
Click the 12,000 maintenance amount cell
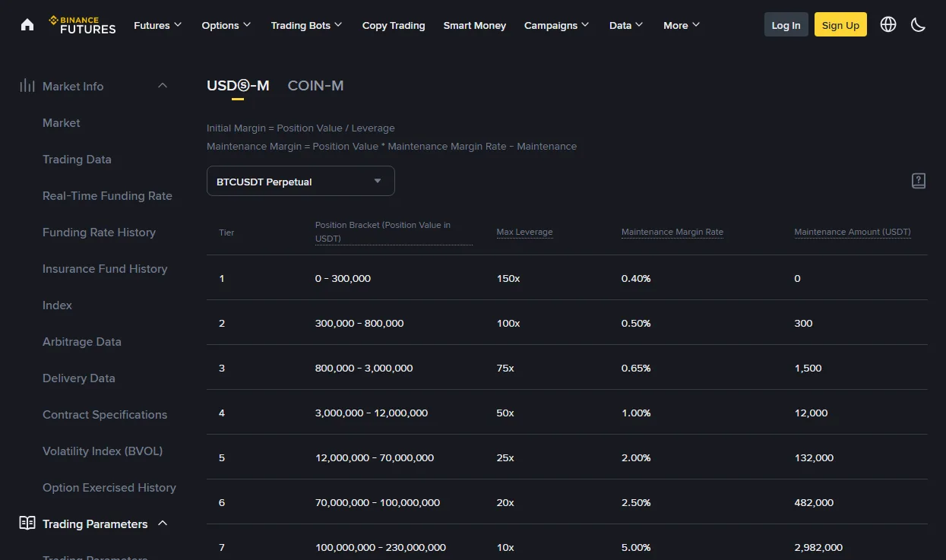tap(811, 413)
